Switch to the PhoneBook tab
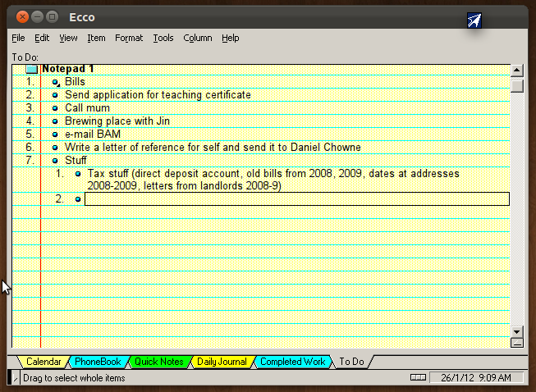The image size is (536, 392). (x=98, y=362)
